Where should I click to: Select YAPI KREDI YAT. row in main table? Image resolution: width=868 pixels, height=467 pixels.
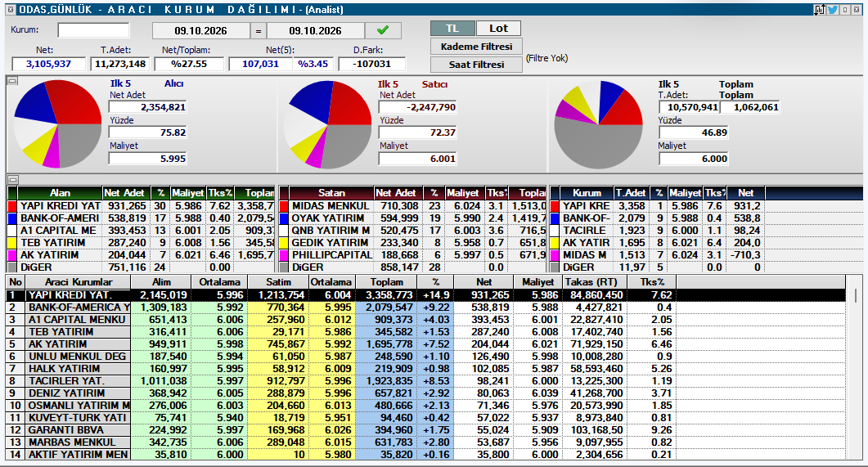coord(425,295)
